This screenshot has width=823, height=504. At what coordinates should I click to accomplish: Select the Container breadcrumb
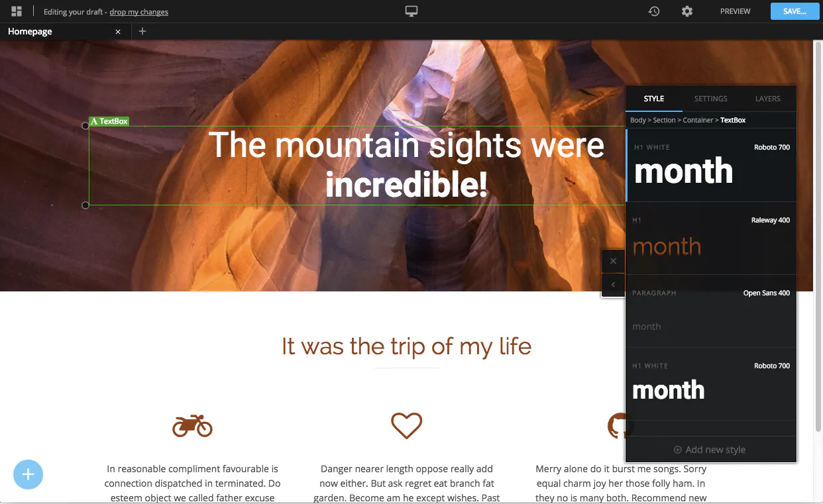[x=698, y=120]
